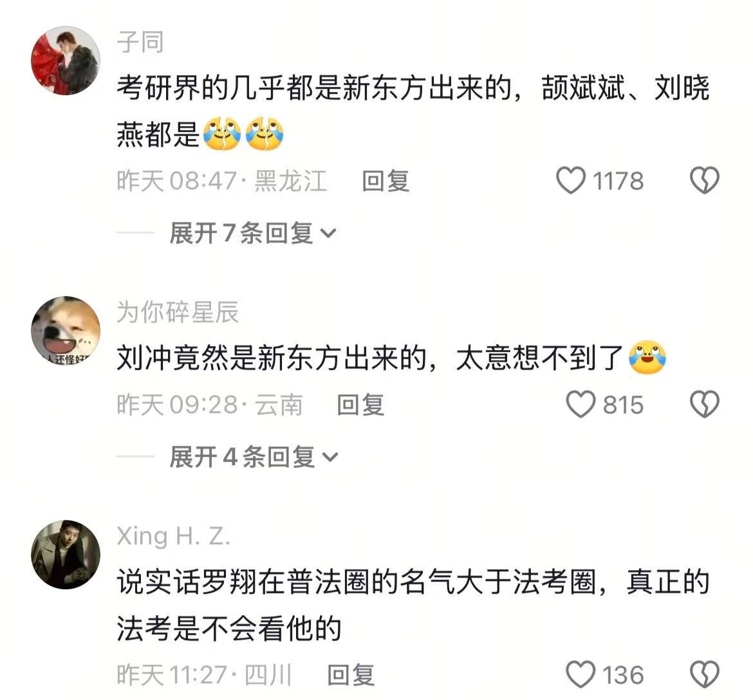
Task: Select comment text about 刘冲 and 新东方
Action: [x=392, y=358]
